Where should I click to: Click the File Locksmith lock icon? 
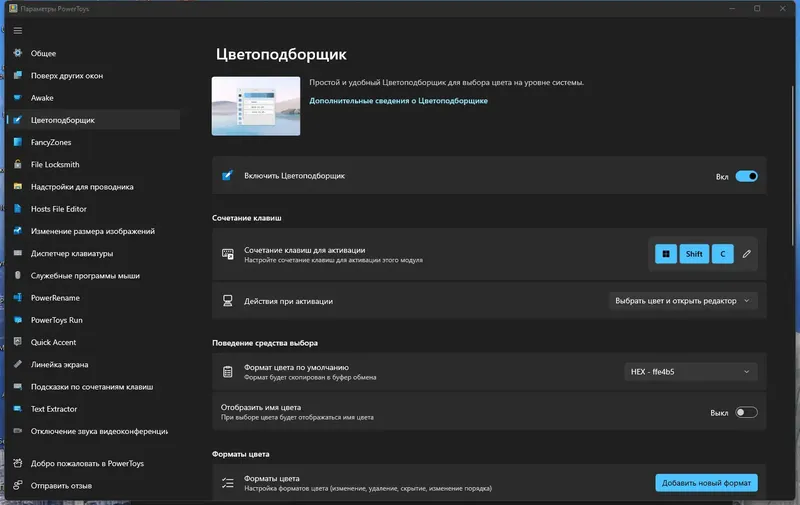[x=18, y=164]
